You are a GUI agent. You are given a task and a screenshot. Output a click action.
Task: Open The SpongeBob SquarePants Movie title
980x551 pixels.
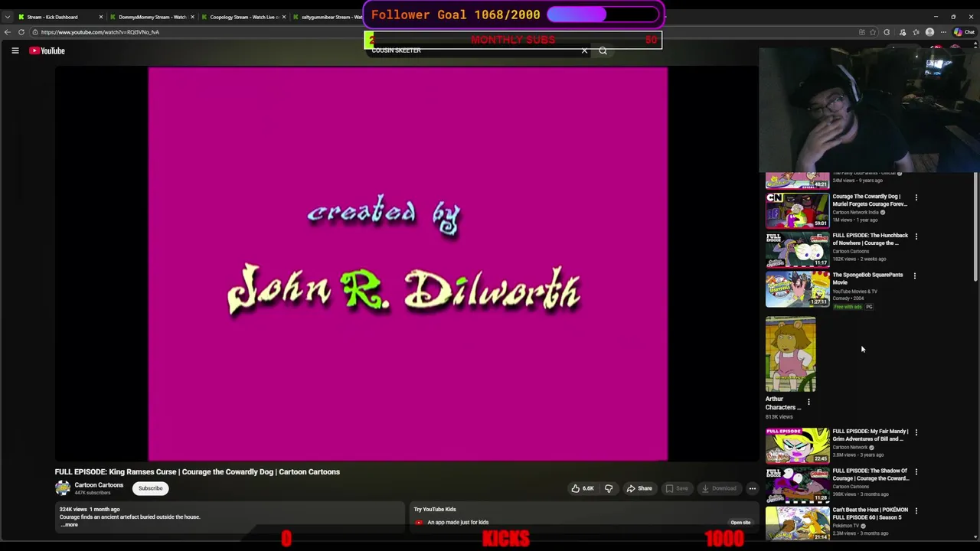(867, 279)
